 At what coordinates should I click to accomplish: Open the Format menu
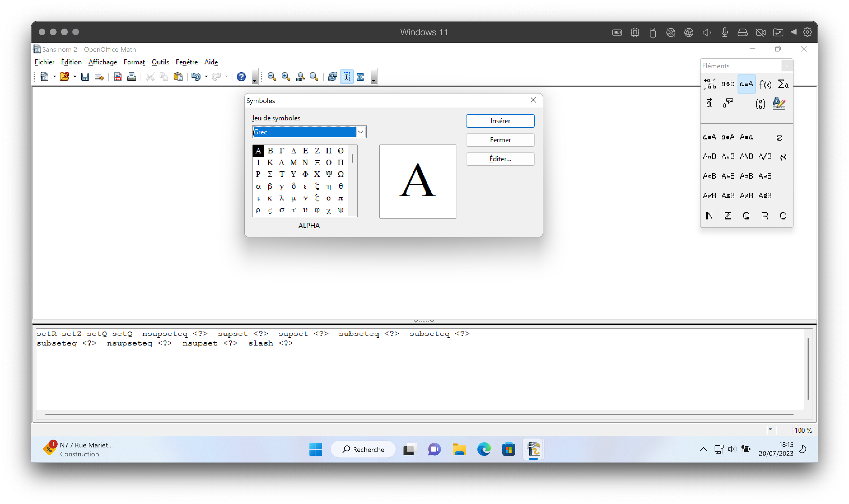point(134,62)
